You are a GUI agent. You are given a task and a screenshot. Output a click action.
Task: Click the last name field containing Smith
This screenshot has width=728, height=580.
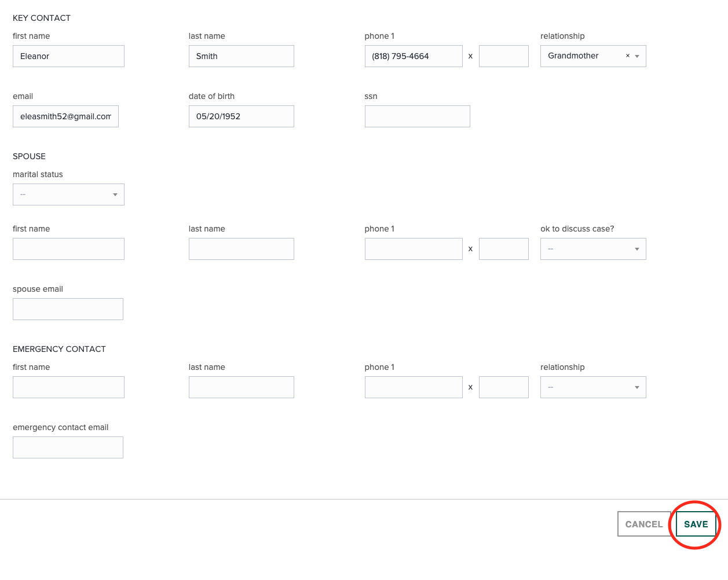[241, 56]
